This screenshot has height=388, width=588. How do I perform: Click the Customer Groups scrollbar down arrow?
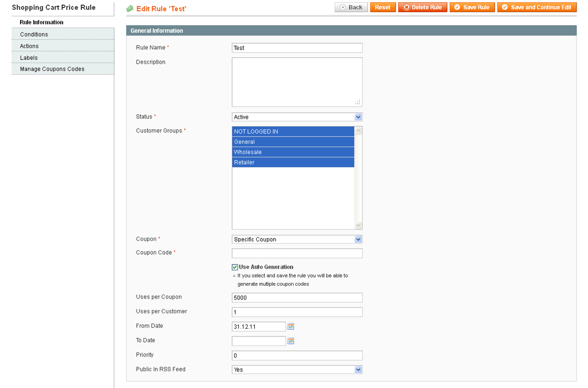pos(358,226)
